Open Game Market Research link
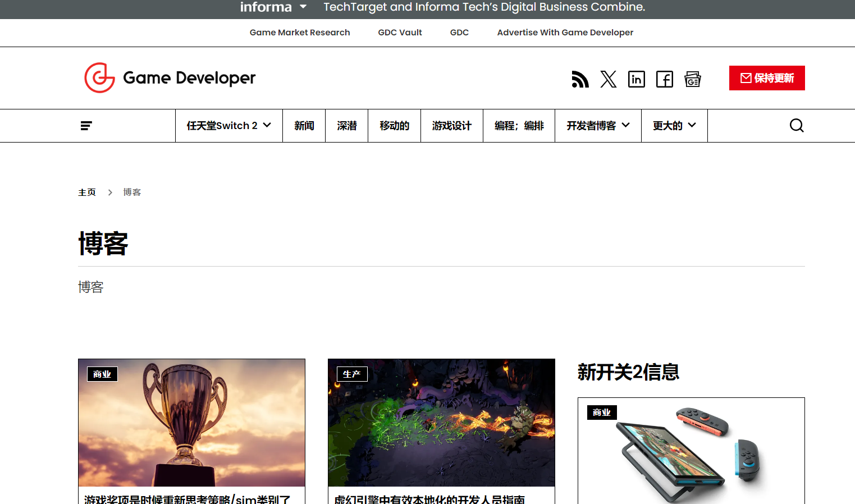Image resolution: width=855 pixels, height=504 pixels. pyautogui.click(x=300, y=33)
